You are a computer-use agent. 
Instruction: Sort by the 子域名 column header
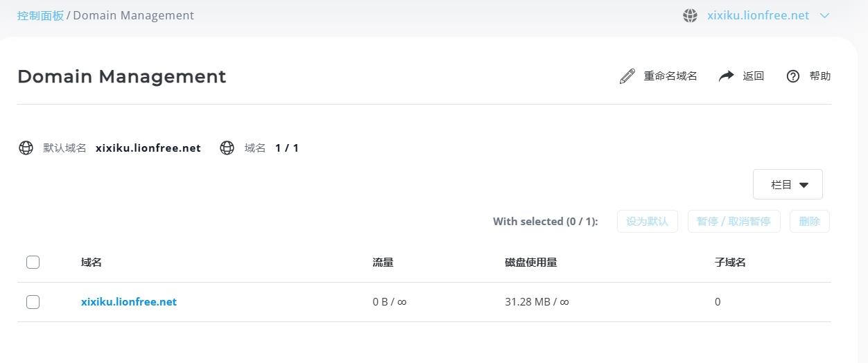(730, 262)
